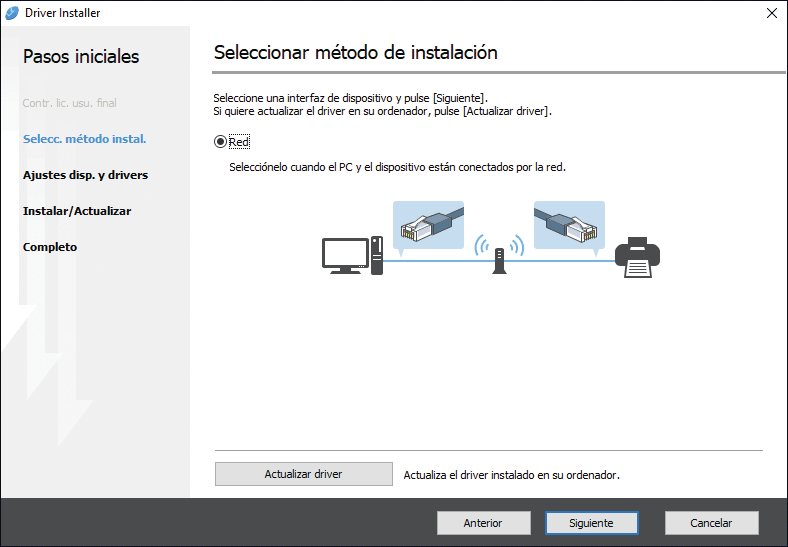The height and width of the screenshot is (547, 788).
Task: Select the Red network radio button
Action: (x=221, y=142)
